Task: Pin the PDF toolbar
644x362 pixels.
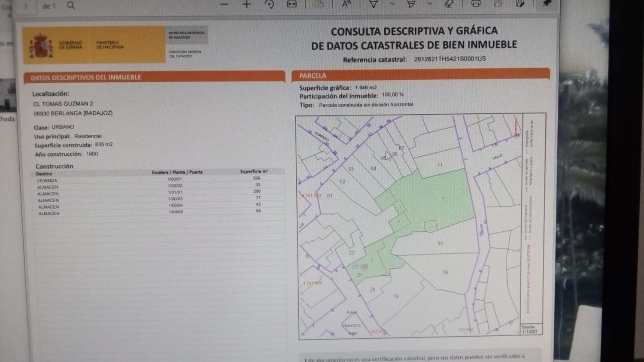Action: [547, 4]
